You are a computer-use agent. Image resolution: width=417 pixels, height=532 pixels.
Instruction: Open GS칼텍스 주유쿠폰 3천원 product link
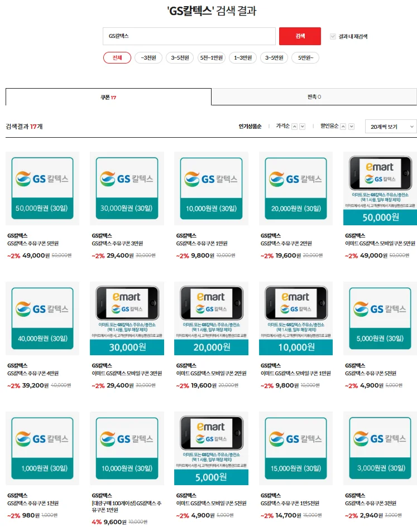coord(371,503)
